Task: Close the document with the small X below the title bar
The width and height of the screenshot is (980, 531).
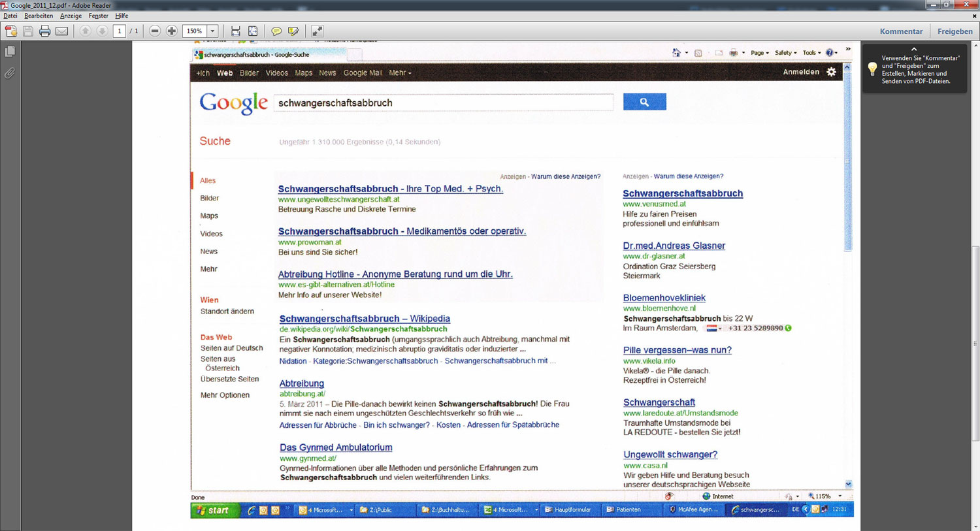Action: click(974, 16)
